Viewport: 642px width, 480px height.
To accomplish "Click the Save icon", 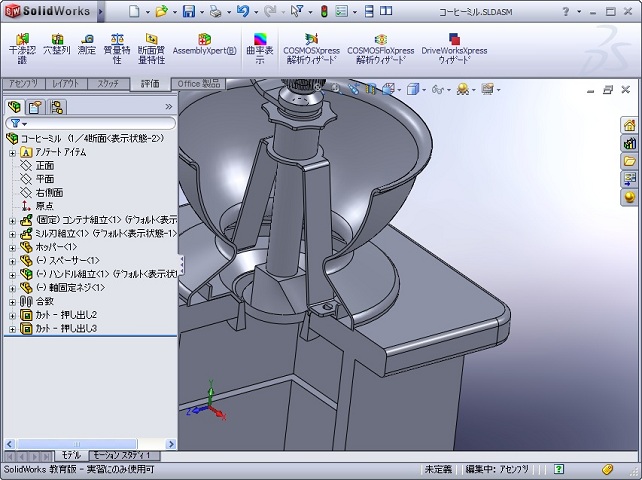I will point(189,11).
